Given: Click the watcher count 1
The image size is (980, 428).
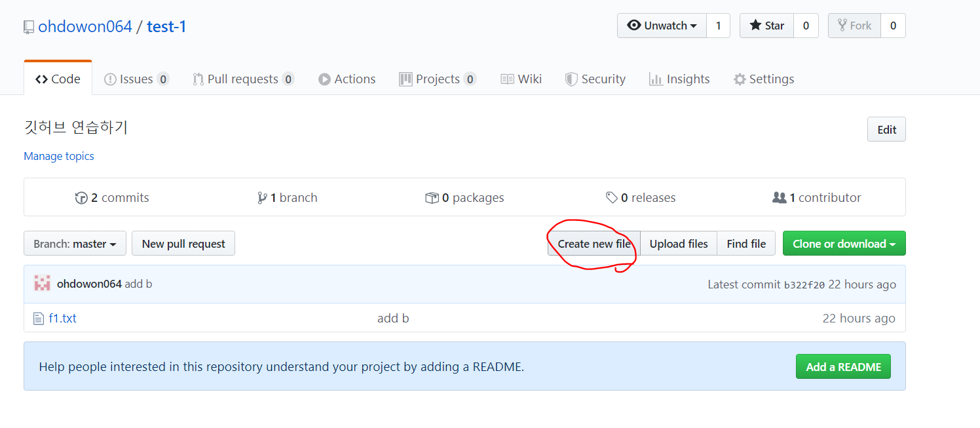Looking at the screenshot, I should (x=718, y=26).
